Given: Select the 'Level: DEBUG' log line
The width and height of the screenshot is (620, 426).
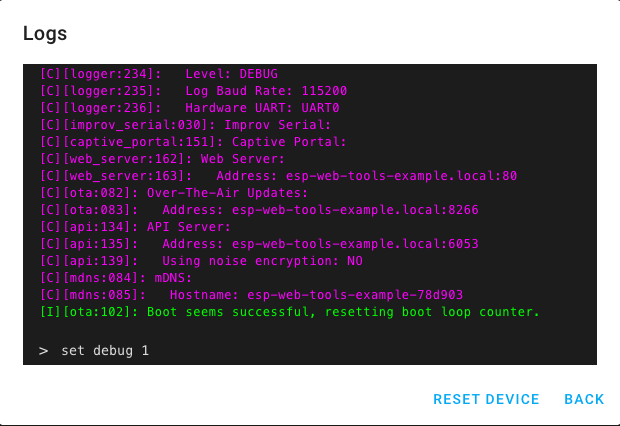Looking at the screenshot, I should coord(231,74).
